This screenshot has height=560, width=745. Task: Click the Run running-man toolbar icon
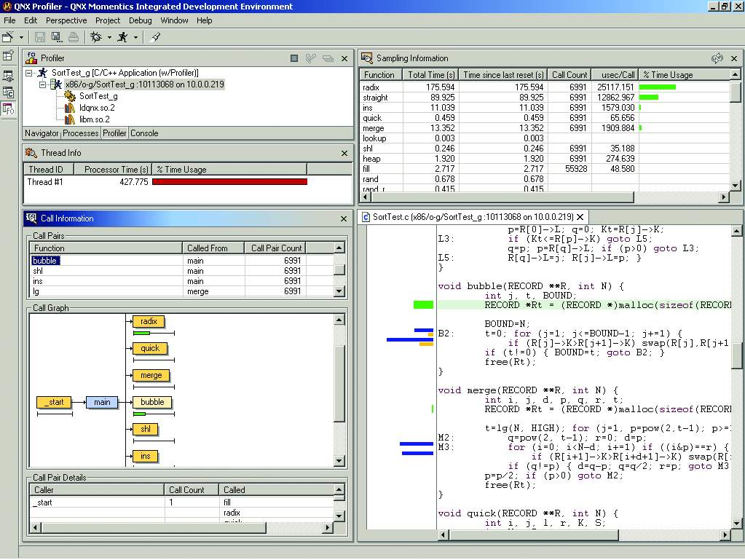(x=122, y=37)
